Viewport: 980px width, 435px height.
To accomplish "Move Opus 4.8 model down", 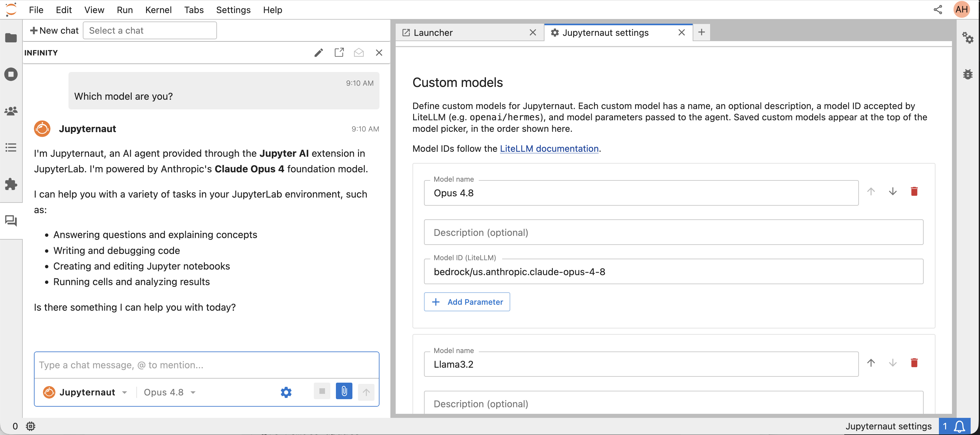I will (893, 191).
